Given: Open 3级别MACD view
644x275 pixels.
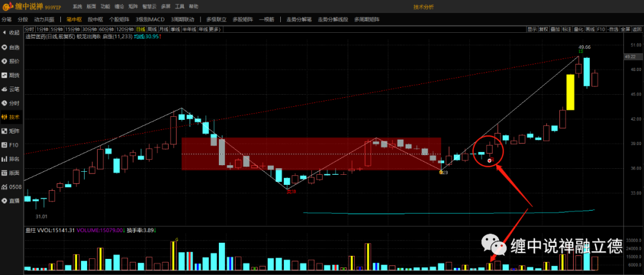Looking at the screenshot, I should point(150,19).
